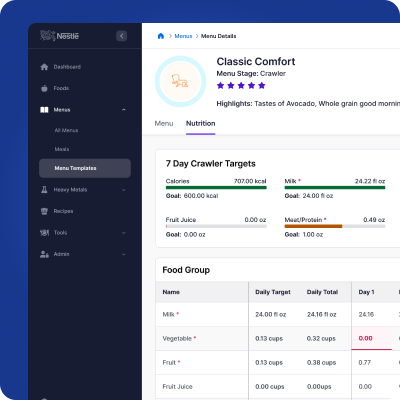Expand the Heavy Metals submenu chevron
This screenshot has height=400, width=400.
[124, 190]
